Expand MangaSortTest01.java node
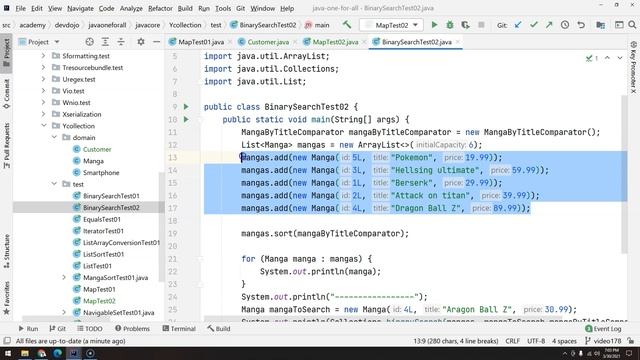640x360 pixels. tap(64, 278)
